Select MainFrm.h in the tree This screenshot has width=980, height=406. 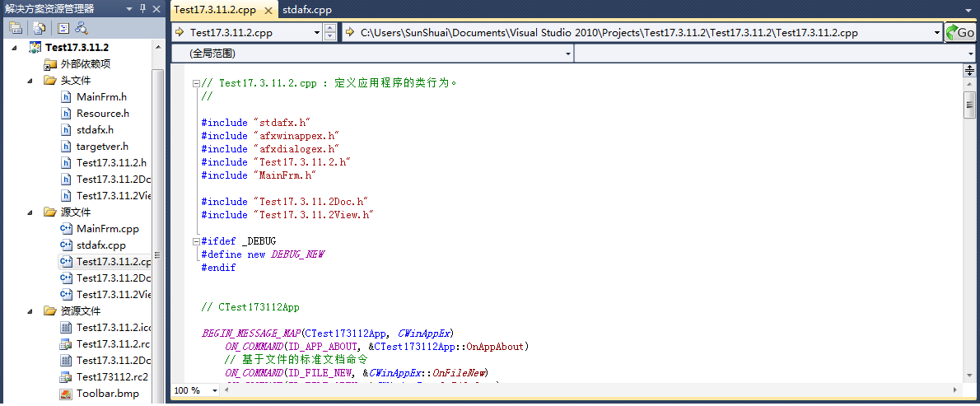101,97
